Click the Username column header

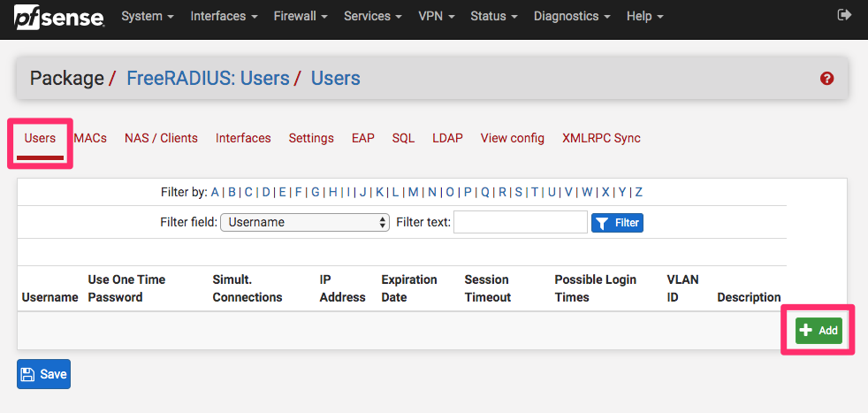[49, 297]
